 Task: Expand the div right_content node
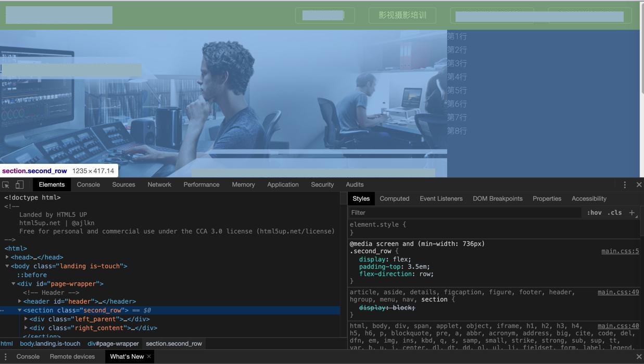coord(26,328)
